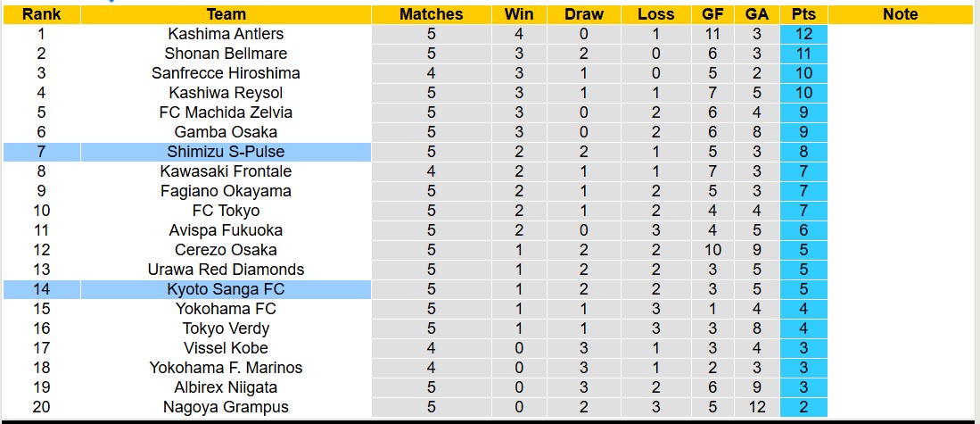Open the Shonan Bellmare team link
This screenshot has height=424, width=980.
tap(226, 54)
